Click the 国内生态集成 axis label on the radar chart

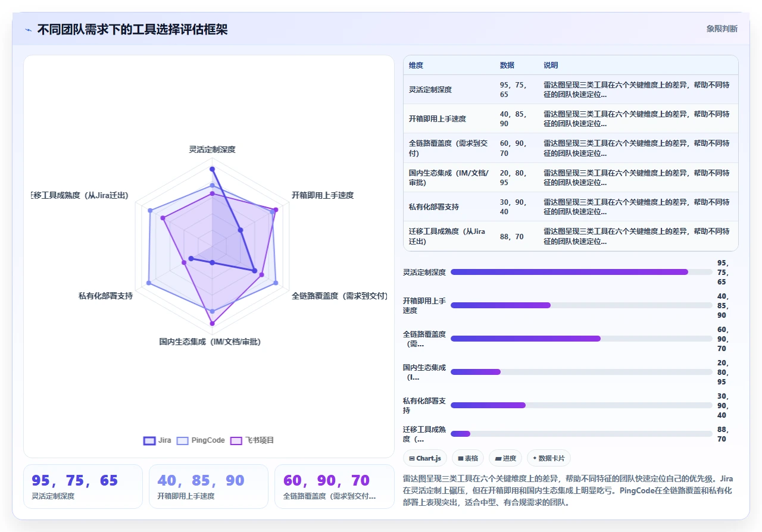(210, 342)
